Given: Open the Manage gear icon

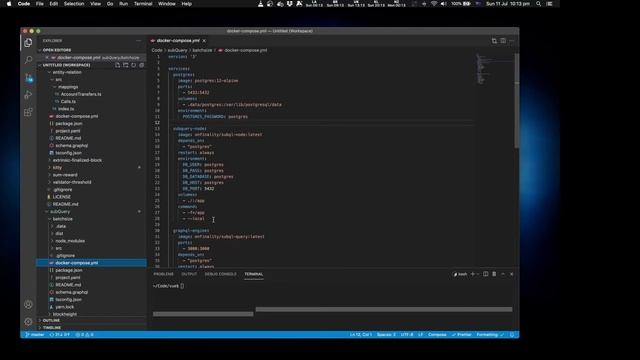Looking at the screenshot, I should 28,322.
